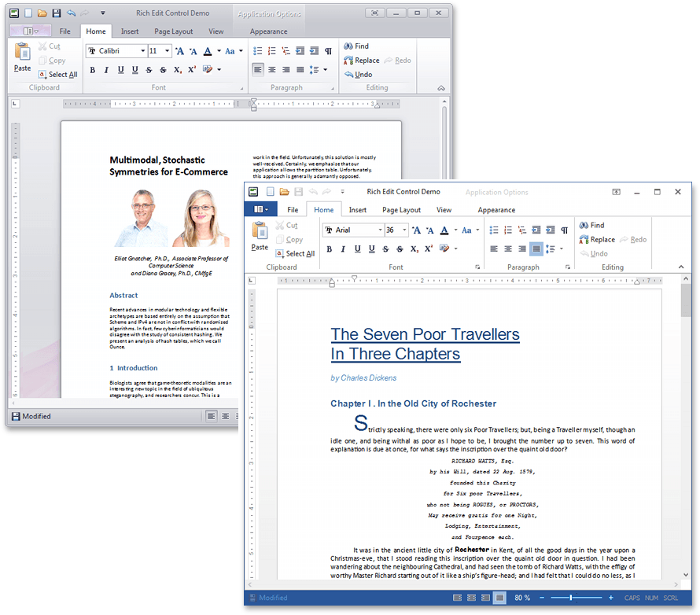Click Strikethrough button in front window

tap(385, 249)
